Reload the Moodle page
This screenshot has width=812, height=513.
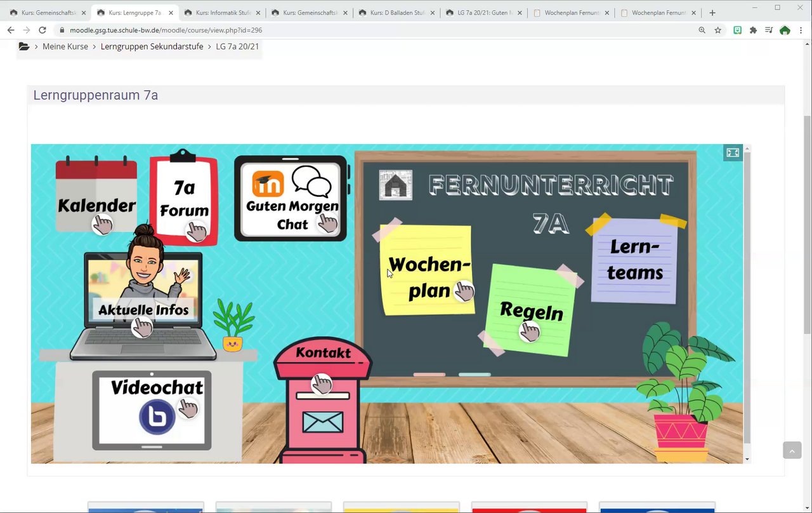43,30
